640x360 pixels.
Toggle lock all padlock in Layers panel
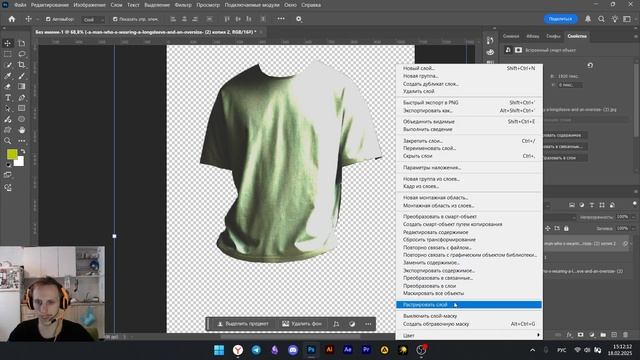click(x=566, y=229)
